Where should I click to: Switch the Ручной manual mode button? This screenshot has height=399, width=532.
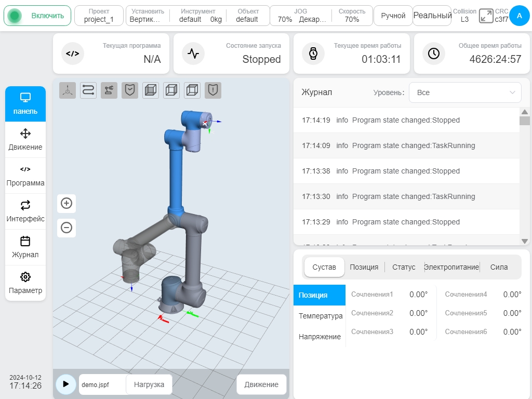393,16
